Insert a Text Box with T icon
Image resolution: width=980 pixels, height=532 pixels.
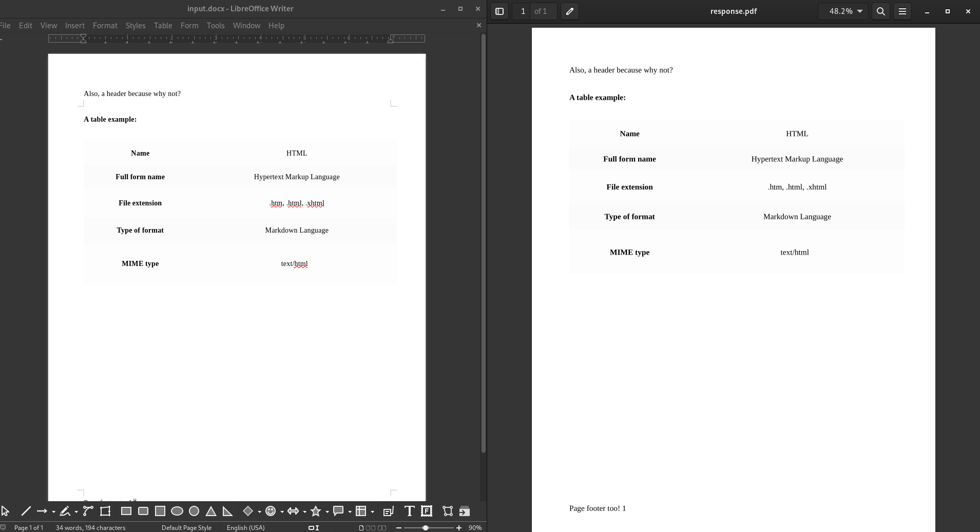[409, 511]
